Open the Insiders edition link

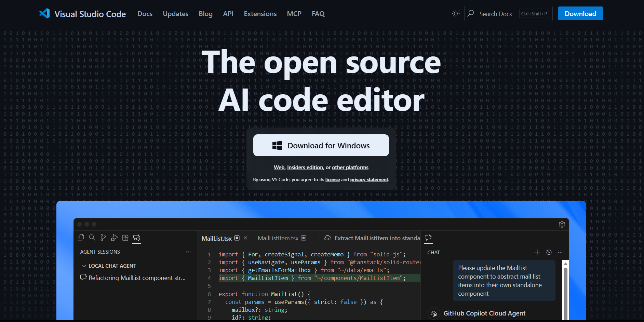coord(305,167)
